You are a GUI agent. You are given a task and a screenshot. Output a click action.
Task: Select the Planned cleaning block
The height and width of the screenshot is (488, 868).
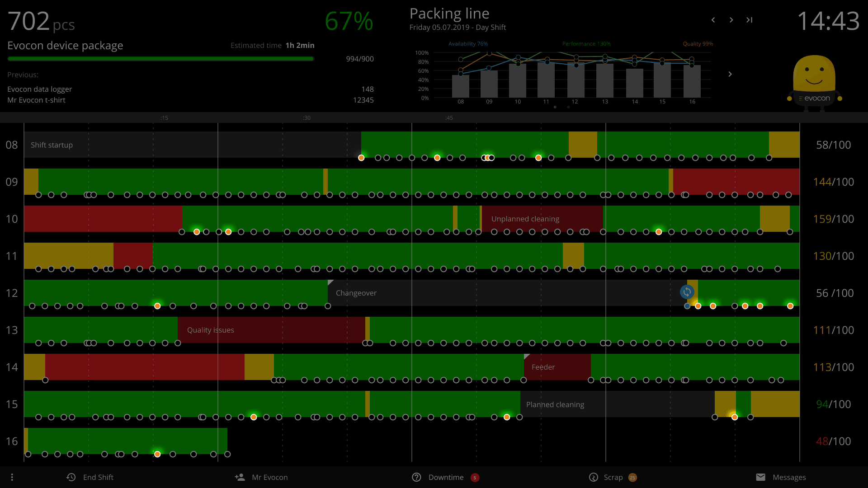click(x=617, y=404)
